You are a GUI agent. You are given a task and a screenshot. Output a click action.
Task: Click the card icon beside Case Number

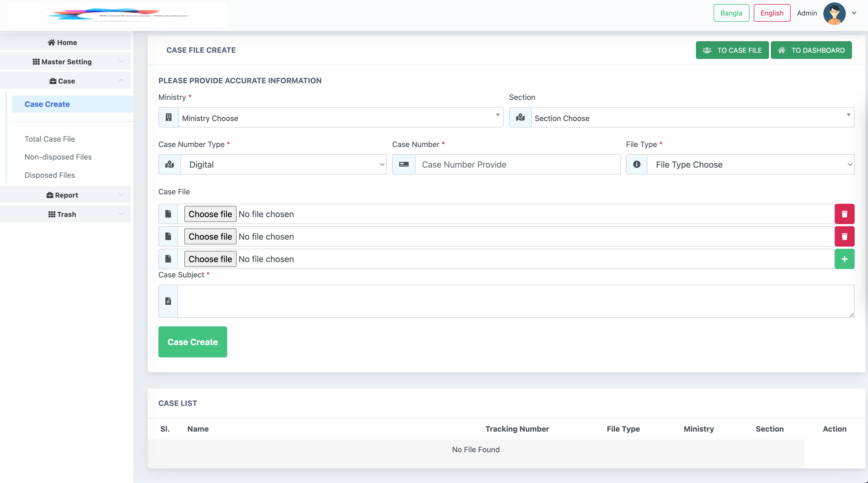(x=404, y=164)
